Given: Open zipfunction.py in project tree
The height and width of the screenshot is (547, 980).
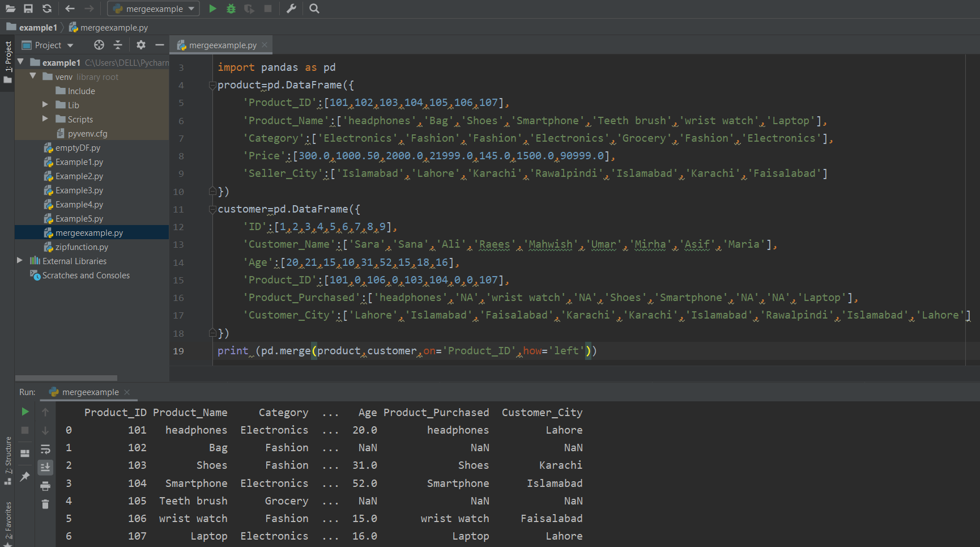Looking at the screenshot, I should tap(82, 247).
